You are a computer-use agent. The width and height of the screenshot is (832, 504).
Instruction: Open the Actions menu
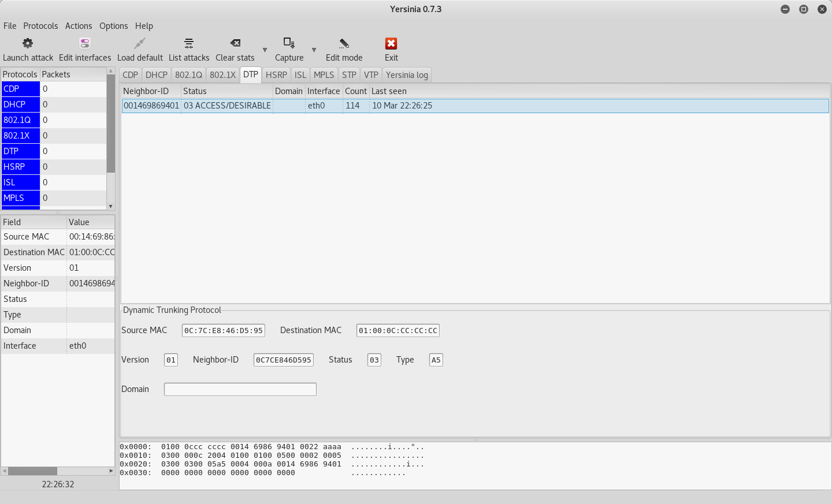tap(79, 26)
